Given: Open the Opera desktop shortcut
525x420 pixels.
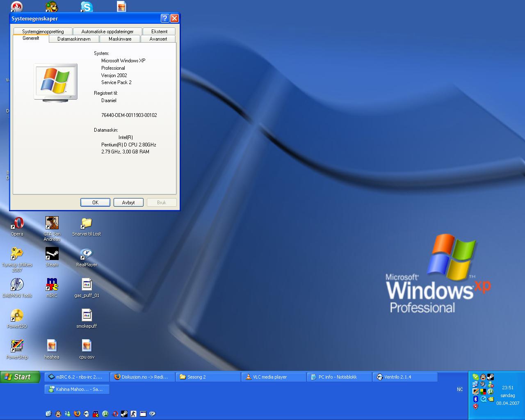Looking at the screenshot, I should tap(17, 226).
